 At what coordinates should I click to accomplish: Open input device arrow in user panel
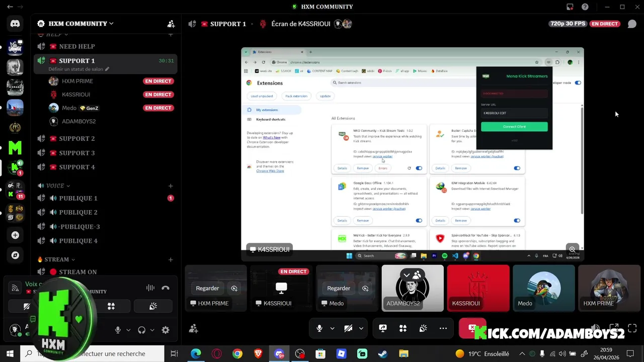[x=128, y=330]
